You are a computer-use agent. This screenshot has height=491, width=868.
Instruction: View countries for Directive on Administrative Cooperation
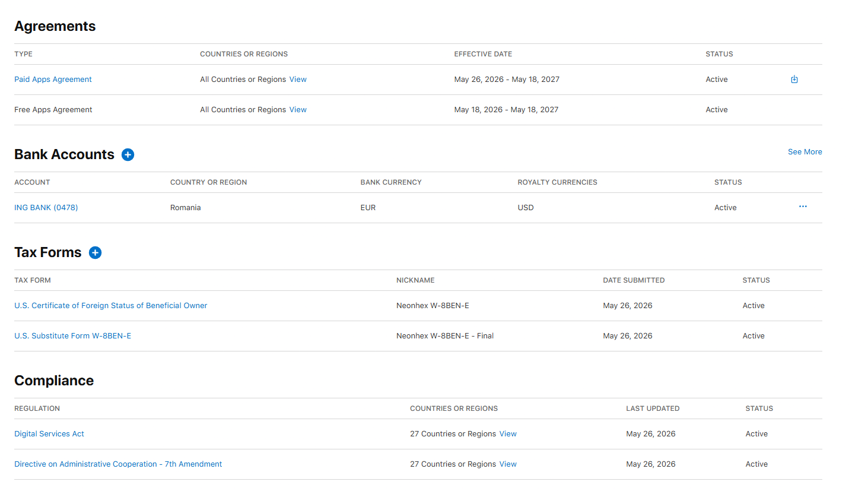[508, 464]
